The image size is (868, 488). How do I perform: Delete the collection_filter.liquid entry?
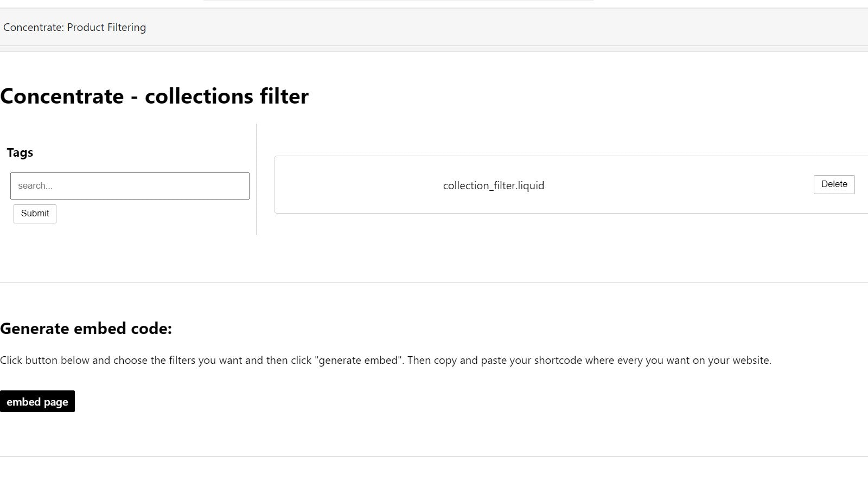point(834,184)
